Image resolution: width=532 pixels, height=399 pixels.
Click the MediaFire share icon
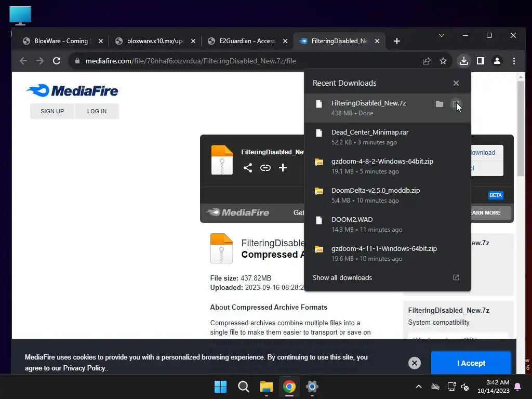click(248, 168)
